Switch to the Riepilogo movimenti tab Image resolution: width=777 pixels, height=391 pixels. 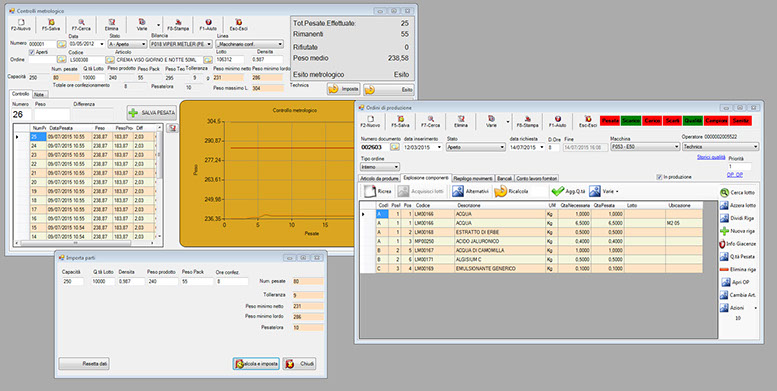point(473,178)
